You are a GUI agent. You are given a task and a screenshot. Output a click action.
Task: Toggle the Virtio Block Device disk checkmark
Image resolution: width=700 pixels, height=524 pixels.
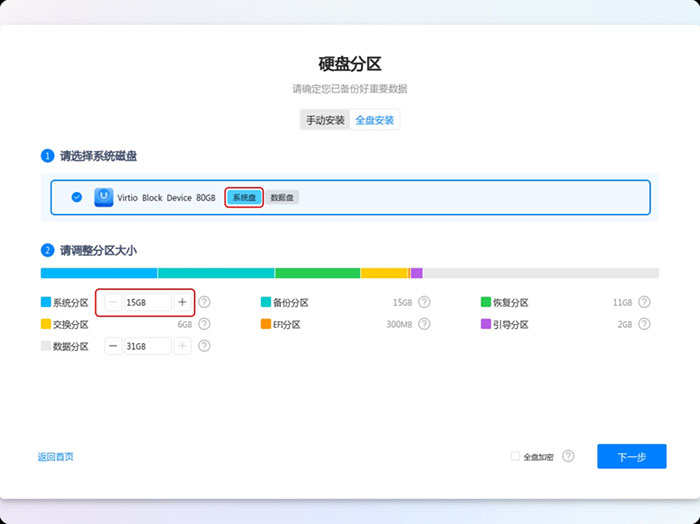[x=77, y=197]
